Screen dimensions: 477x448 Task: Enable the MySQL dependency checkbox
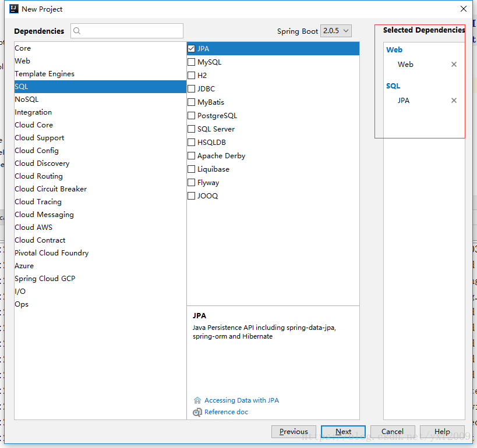click(x=192, y=62)
